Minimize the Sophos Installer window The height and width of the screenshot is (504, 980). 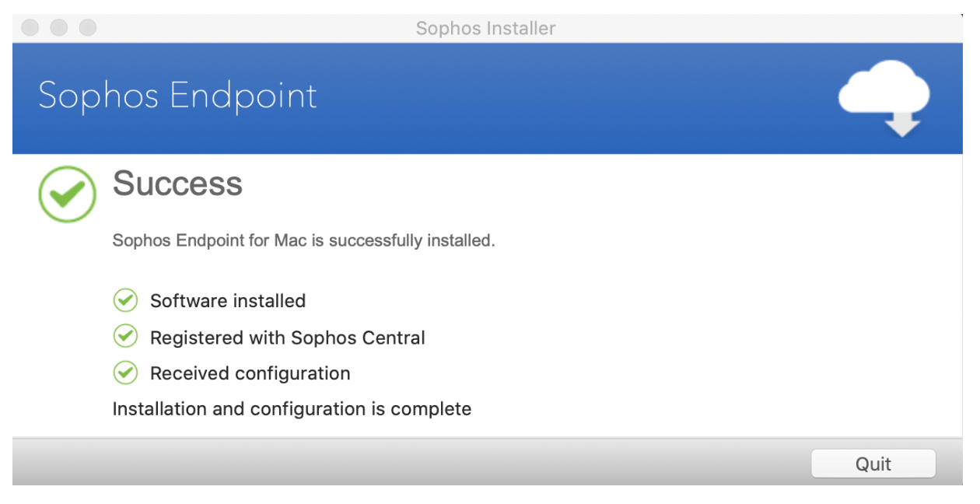point(59,28)
